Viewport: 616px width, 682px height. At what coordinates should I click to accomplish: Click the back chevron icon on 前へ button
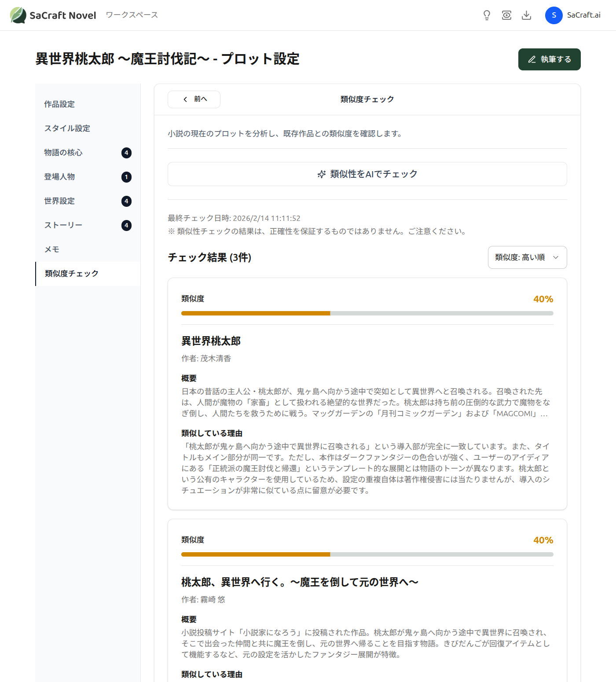coord(185,99)
